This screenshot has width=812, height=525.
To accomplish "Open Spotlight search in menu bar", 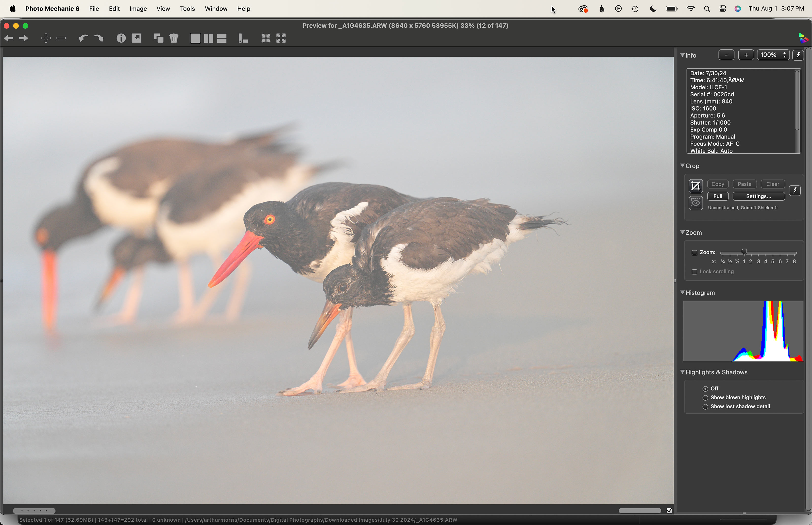I will 707,9.
